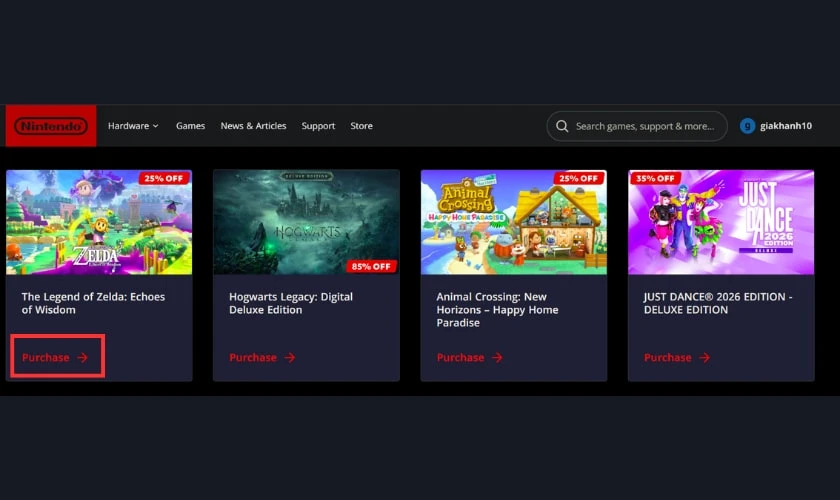Click Animal Crossing: New Horizons title
This screenshot has width=840, height=500.
[497, 310]
